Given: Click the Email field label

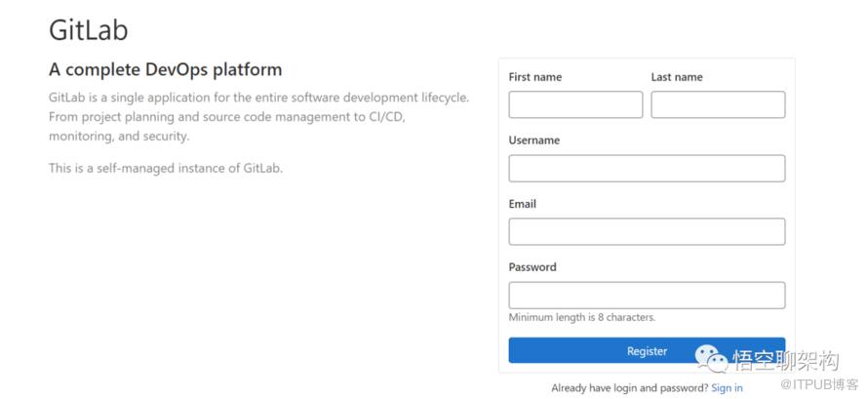Looking at the screenshot, I should pos(523,204).
